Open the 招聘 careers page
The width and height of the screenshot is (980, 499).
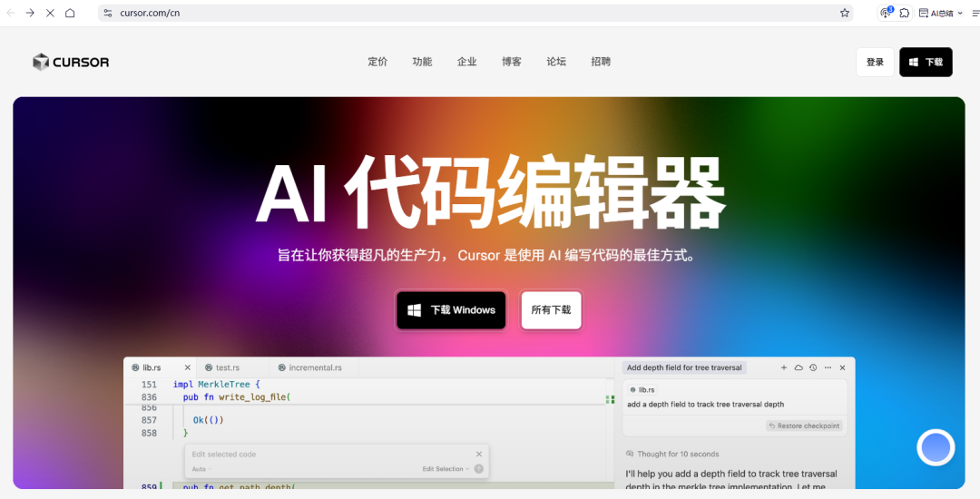[601, 62]
